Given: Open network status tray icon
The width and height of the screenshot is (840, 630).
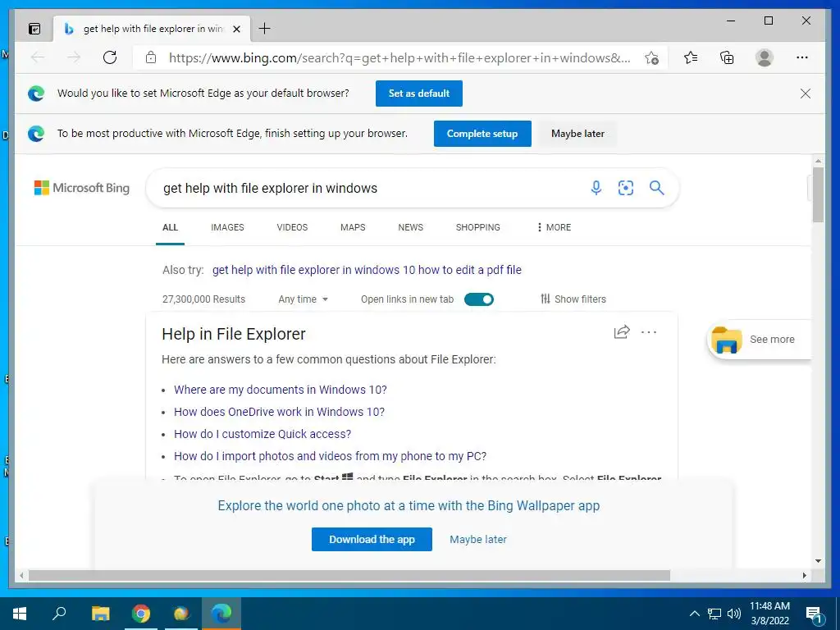Looking at the screenshot, I should coord(714,614).
